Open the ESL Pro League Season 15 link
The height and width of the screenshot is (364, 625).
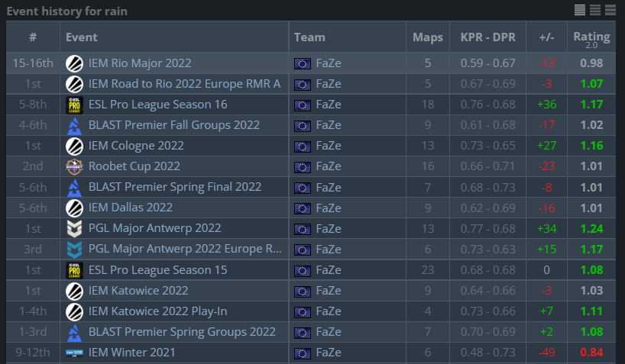coord(158,270)
